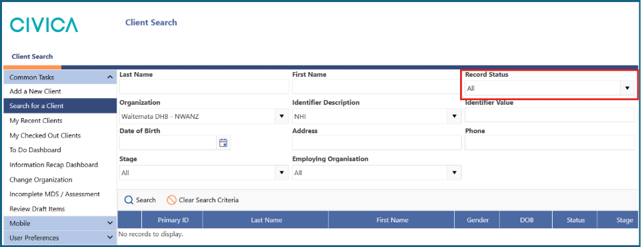Focus the Date of Birth field
The height and width of the screenshot is (247, 644).
[x=167, y=143]
